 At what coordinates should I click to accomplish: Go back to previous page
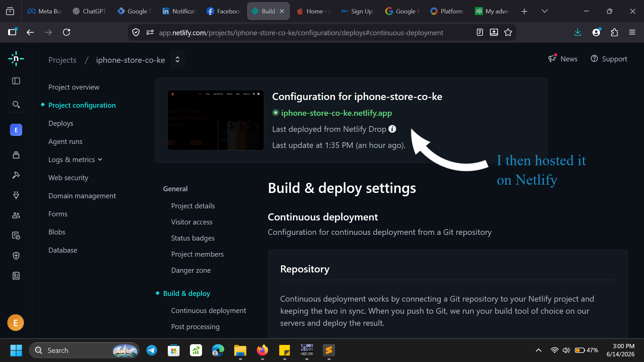pyautogui.click(x=30, y=32)
